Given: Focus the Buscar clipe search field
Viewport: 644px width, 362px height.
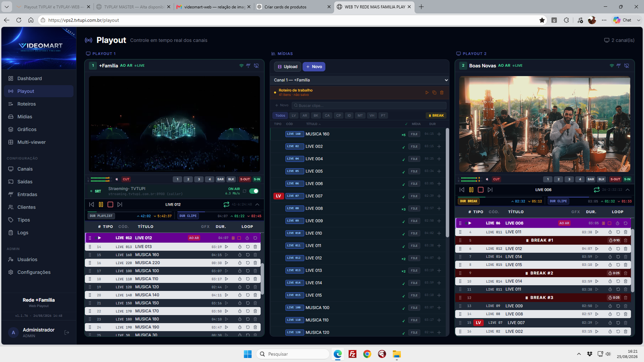Looking at the screenshot, I should click(x=369, y=105).
